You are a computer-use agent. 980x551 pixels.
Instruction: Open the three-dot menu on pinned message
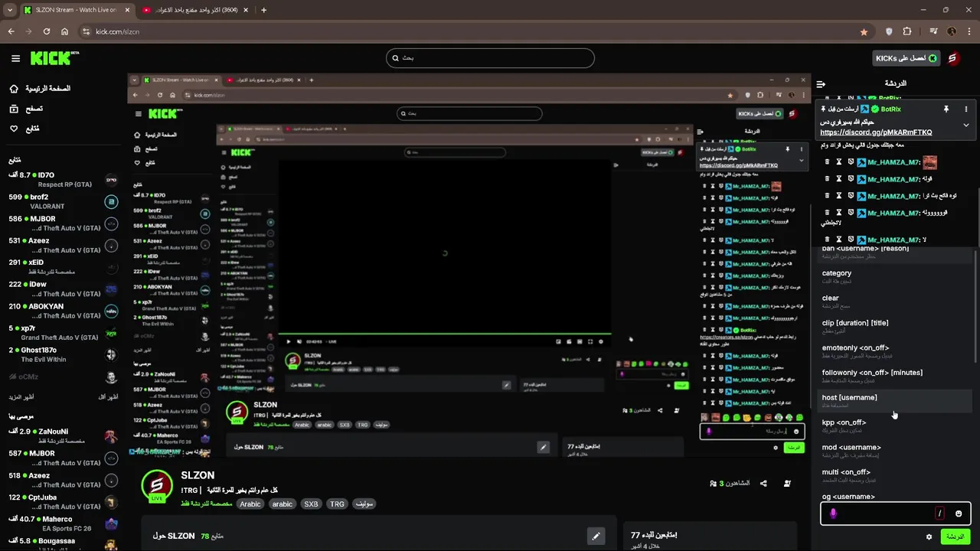pos(966,109)
